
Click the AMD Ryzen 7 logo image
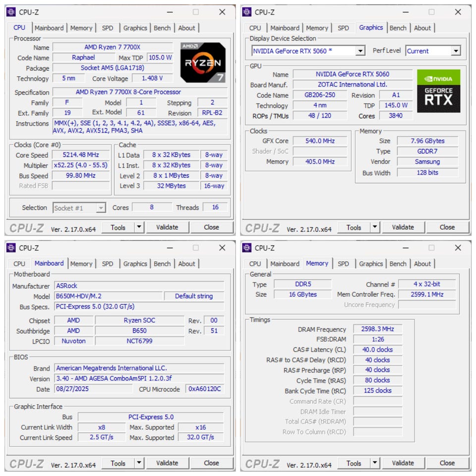tap(203, 62)
